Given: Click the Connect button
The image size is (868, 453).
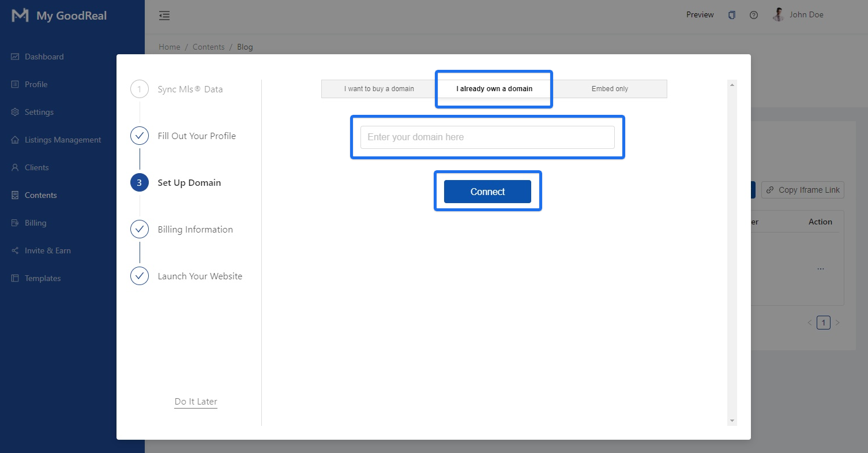Looking at the screenshot, I should tap(487, 191).
